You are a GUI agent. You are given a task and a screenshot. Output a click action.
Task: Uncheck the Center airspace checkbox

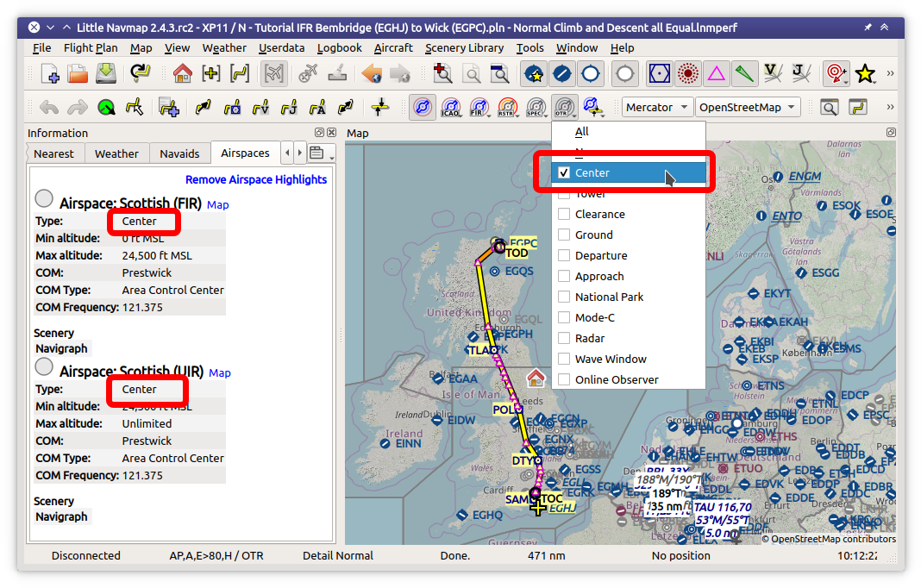[x=564, y=172]
